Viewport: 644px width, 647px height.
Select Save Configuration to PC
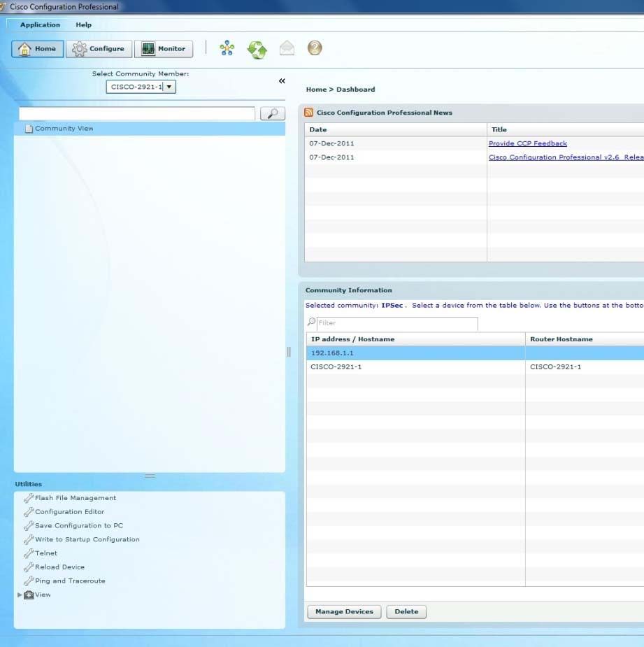point(79,526)
